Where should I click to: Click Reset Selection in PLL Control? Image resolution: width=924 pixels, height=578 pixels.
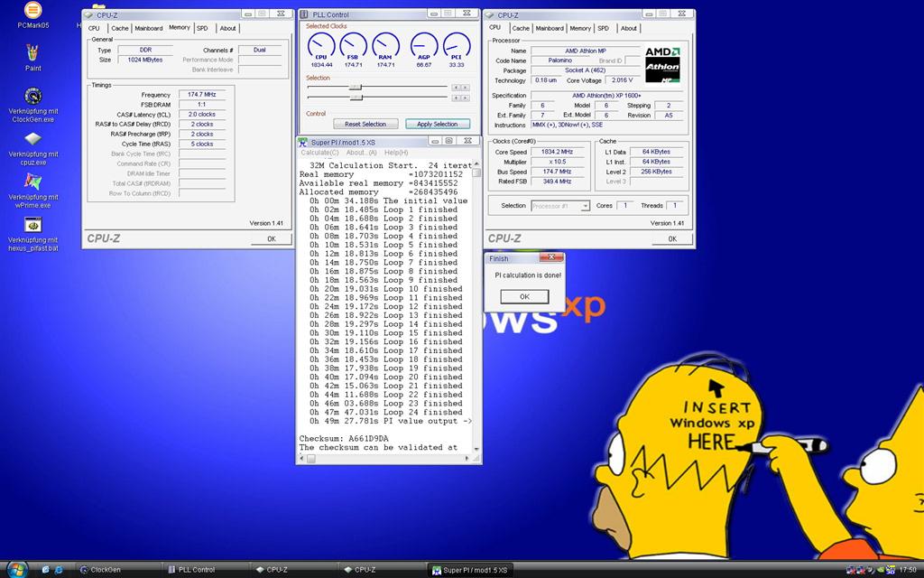tap(365, 124)
